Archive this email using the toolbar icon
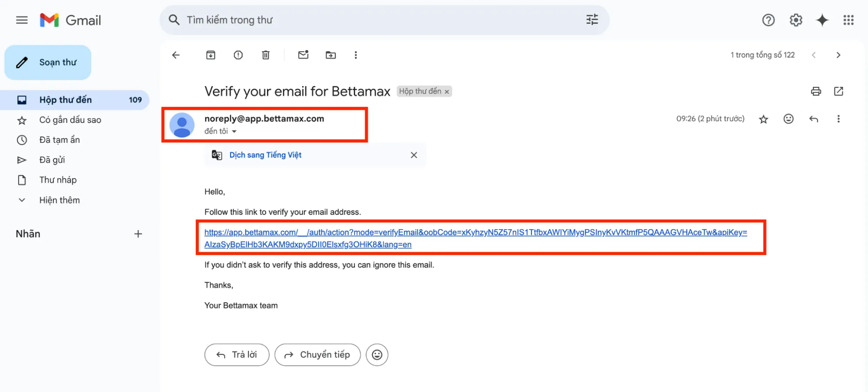This screenshot has height=392, width=868. tap(211, 55)
